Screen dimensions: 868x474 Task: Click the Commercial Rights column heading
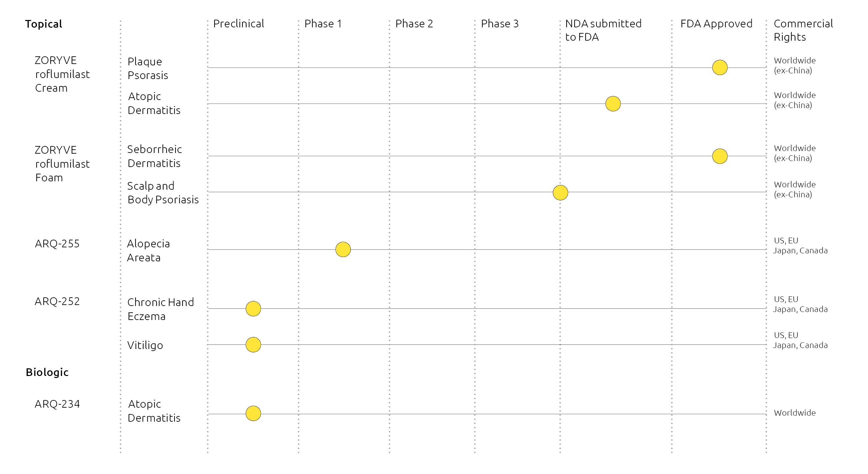pos(803,30)
